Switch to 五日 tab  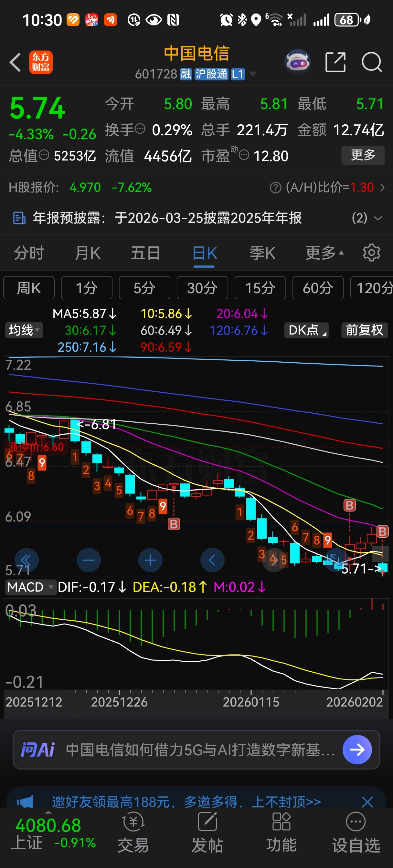(x=145, y=253)
